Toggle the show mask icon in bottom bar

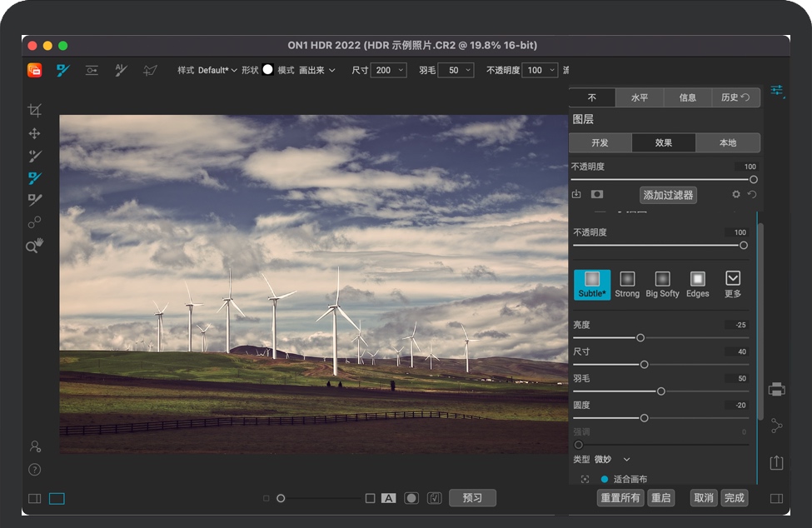tap(411, 498)
